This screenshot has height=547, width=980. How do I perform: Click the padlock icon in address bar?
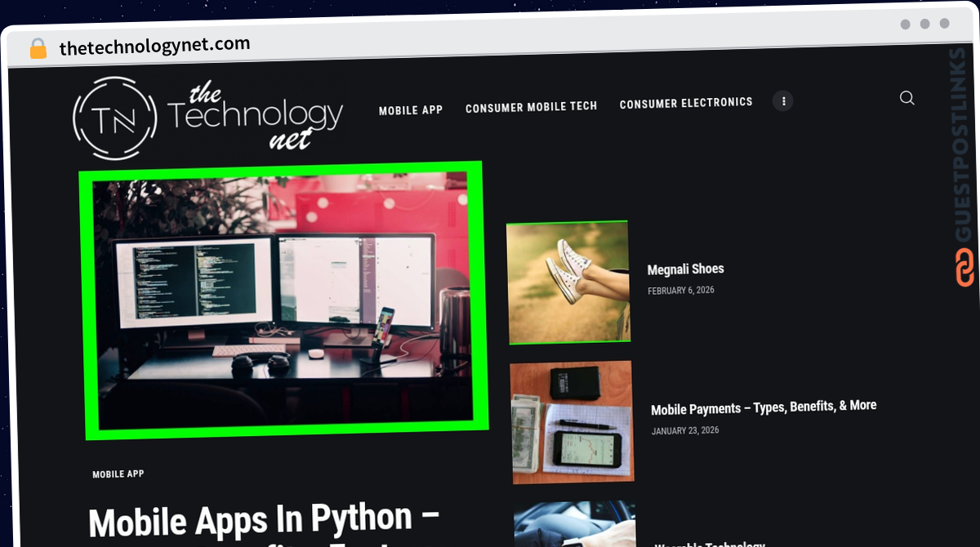pos(38,49)
